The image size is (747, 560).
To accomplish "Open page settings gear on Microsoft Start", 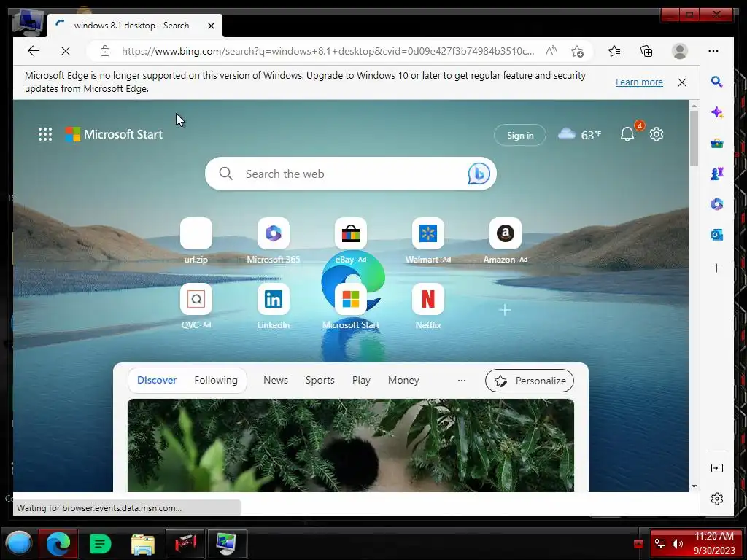I will click(657, 134).
